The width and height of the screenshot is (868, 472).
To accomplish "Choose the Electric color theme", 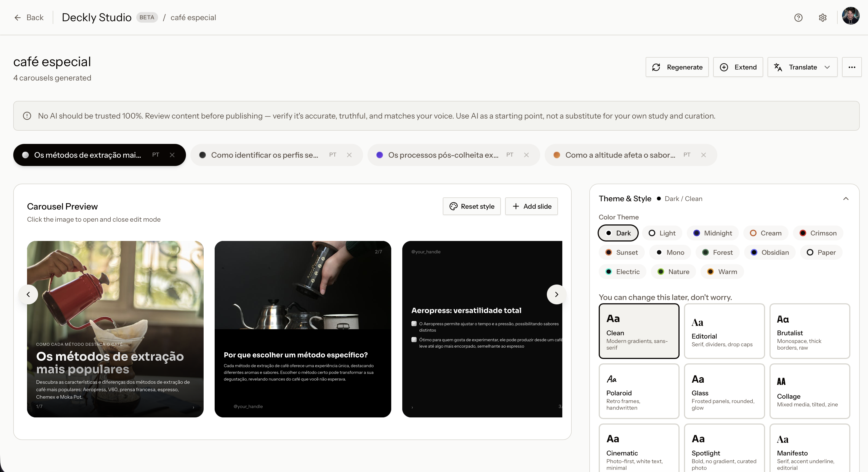I will point(622,271).
